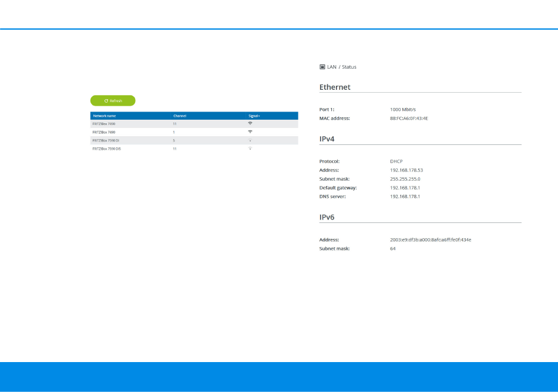Click signal icon for FRITZ!Box 7490 channel 1

click(x=250, y=132)
